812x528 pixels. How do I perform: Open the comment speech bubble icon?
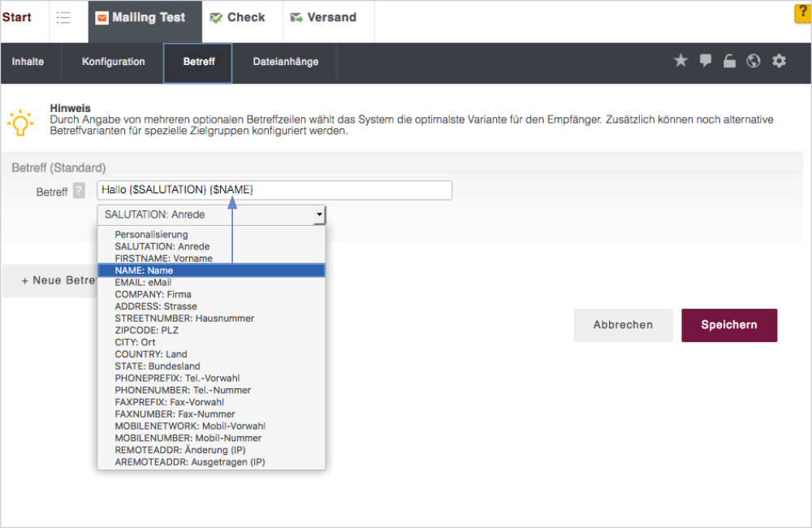point(706,61)
